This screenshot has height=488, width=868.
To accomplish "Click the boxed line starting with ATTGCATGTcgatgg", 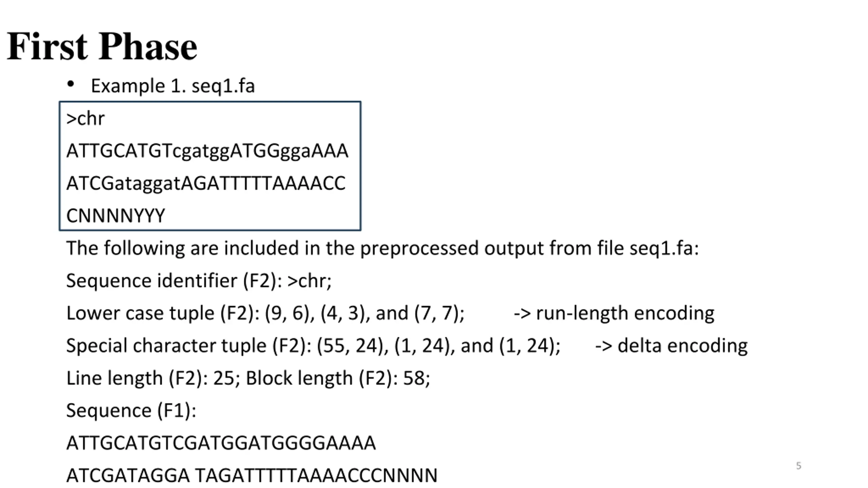I will tap(207, 151).
